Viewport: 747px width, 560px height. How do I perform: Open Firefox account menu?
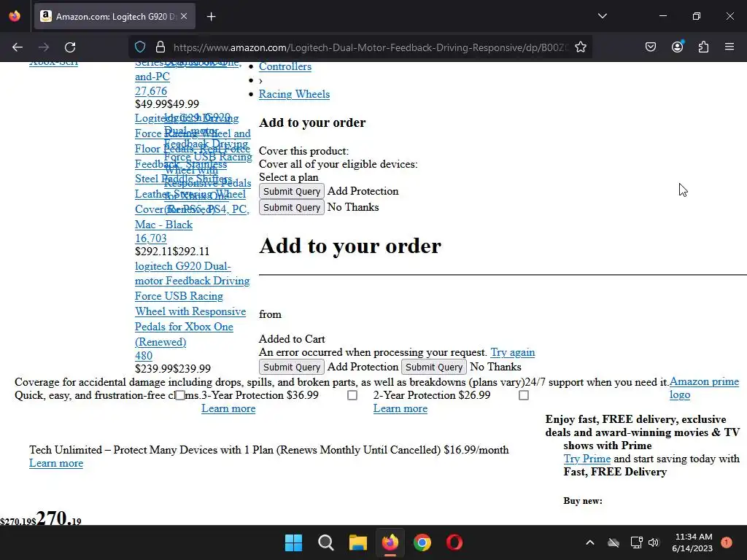(x=677, y=47)
